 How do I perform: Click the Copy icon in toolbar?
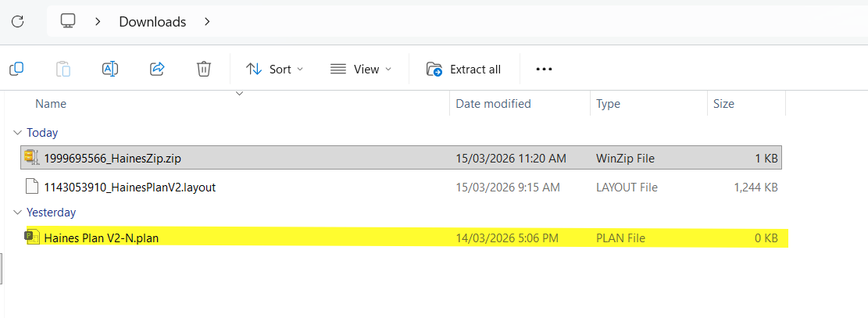click(x=16, y=69)
